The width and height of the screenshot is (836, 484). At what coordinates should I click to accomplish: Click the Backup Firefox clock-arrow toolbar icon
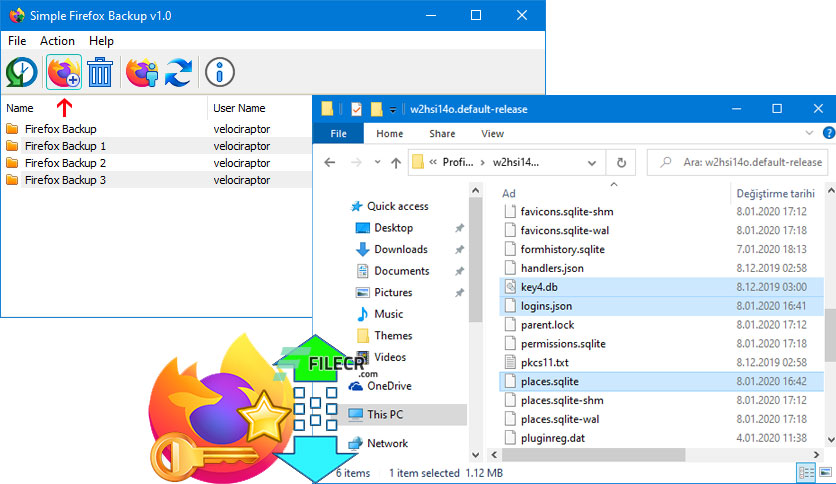(x=21, y=72)
